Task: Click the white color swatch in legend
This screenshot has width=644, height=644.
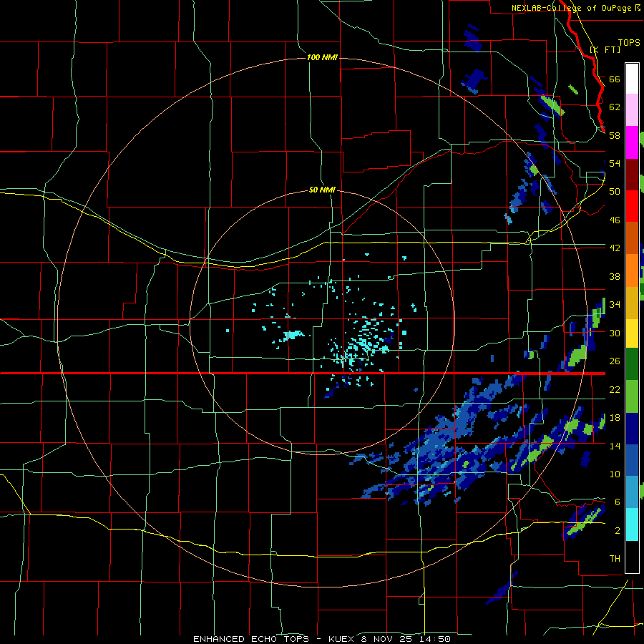Action: point(632,79)
